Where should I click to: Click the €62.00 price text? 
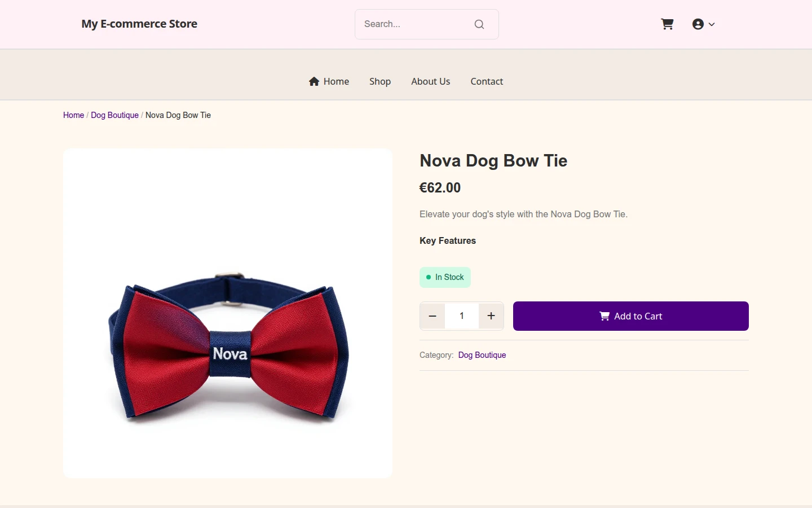[440, 188]
